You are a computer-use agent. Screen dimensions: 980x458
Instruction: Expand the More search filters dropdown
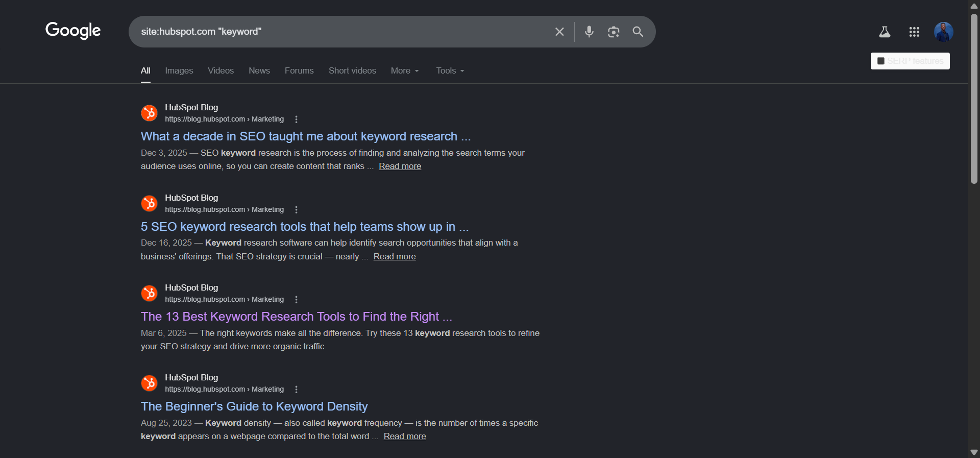point(405,71)
